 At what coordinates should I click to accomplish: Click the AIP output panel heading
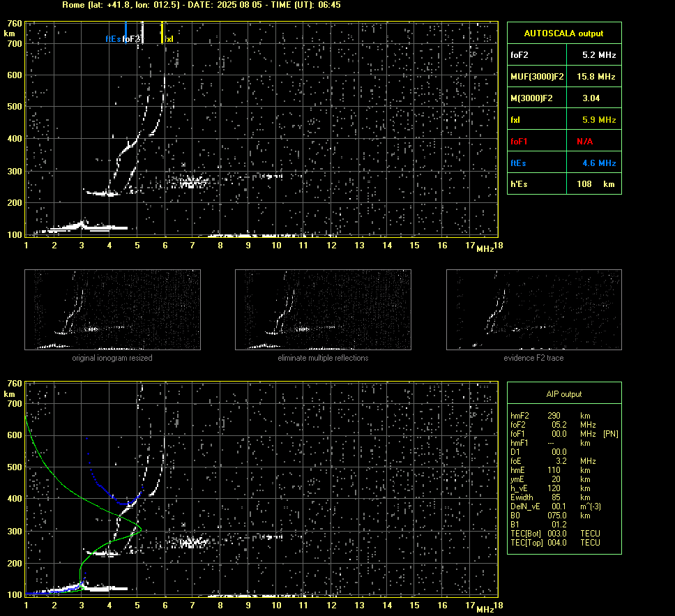pyautogui.click(x=564, y=394)
